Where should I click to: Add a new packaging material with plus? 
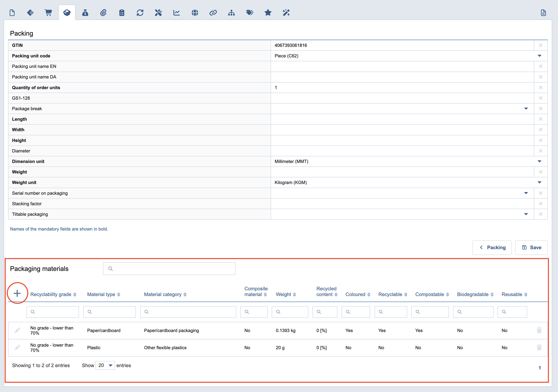tap(17, 293)
